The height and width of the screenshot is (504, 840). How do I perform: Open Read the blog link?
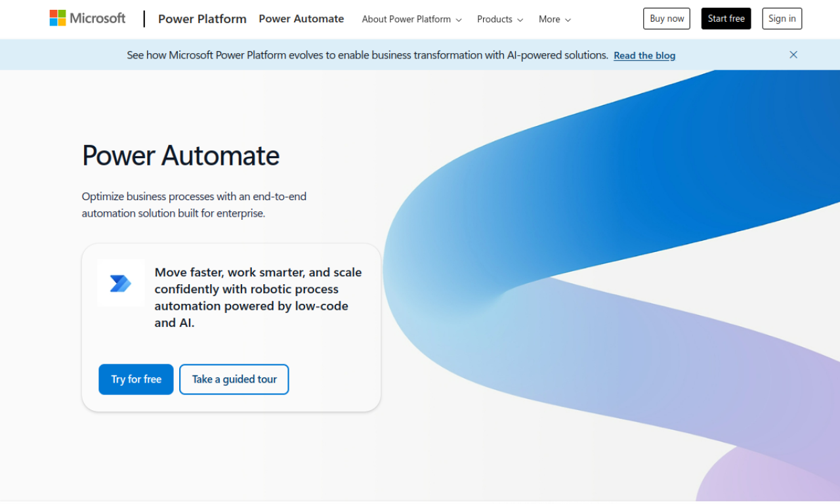point(644,55)
